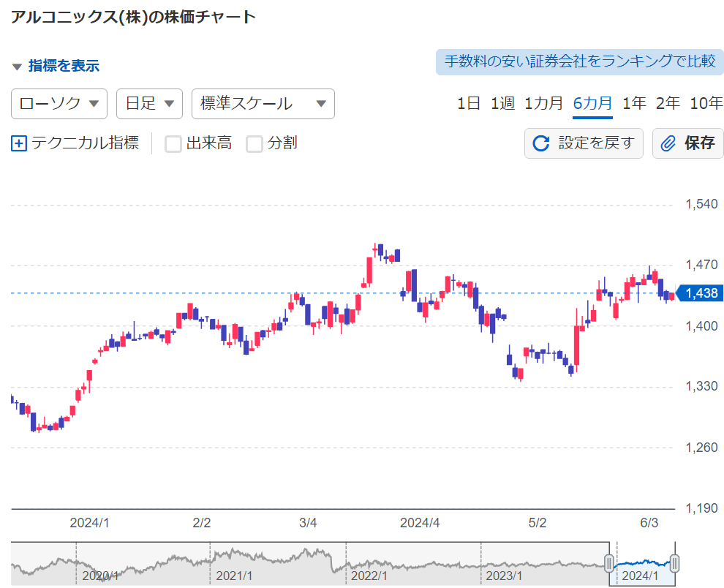Viewport: 724px width, 588px height.
Task: Click the reload icon in 設定を戻す
Action: click(x=541, y=143)
